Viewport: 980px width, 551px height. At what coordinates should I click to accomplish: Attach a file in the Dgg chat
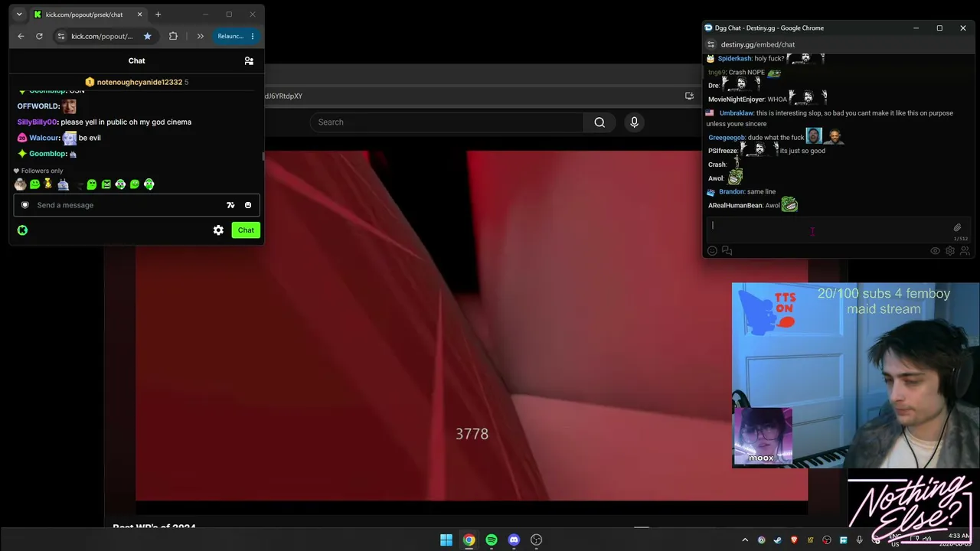[957, 227]
